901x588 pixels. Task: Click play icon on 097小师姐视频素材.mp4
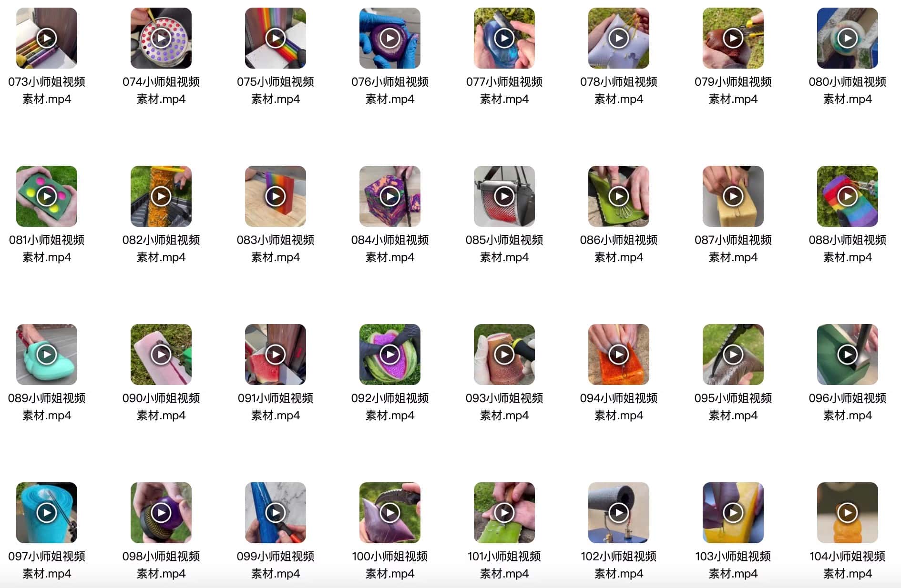pos(47,513)
